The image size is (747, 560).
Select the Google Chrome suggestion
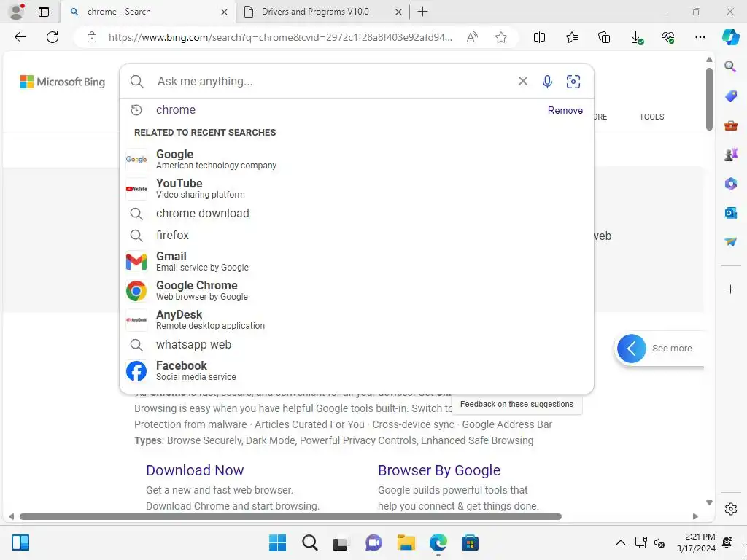(x=356, y=290)
